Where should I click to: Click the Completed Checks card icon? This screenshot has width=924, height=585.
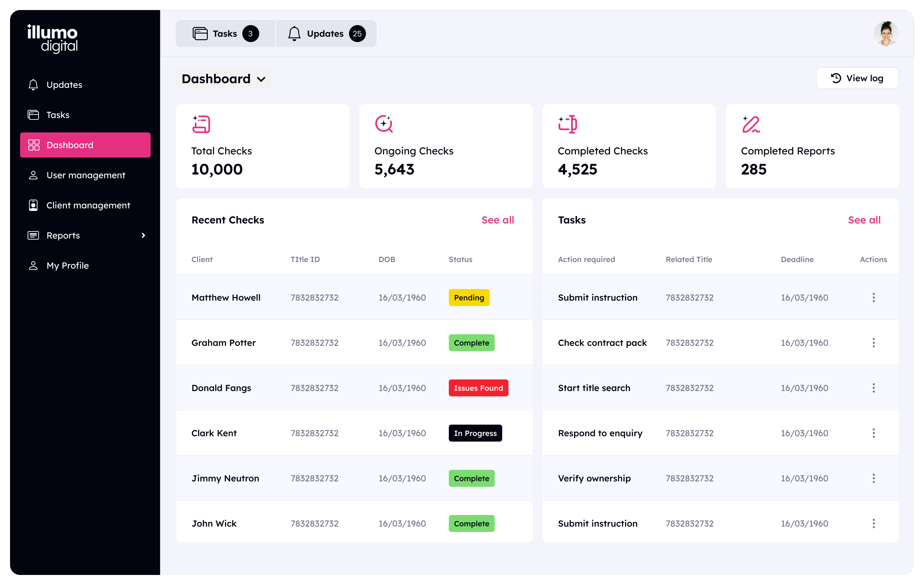567,124
